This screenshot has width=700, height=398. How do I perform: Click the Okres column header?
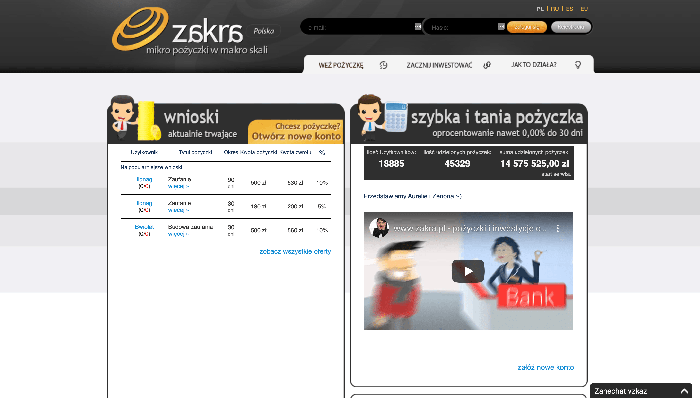(x=231, y=152)
